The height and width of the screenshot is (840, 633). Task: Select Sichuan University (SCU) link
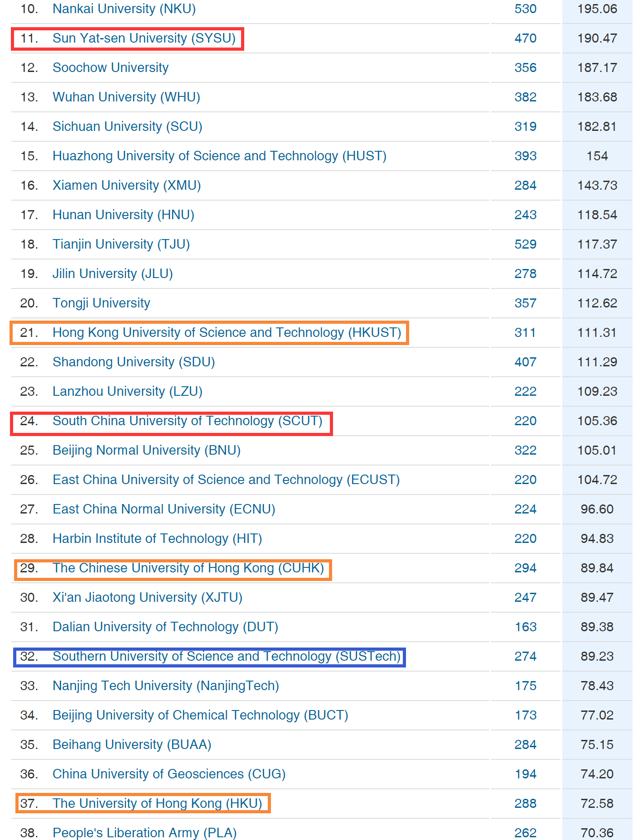click(x=127, y=127)
